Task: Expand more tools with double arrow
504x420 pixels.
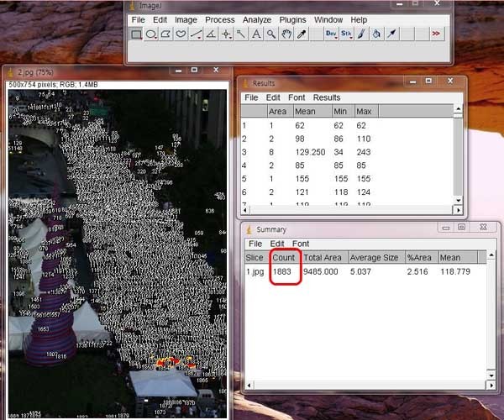Action: 436,34
